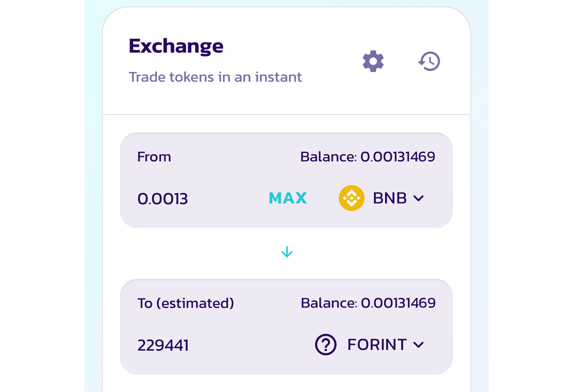Click the FORINT token name text
573x392 pixels.
[377, 344]
